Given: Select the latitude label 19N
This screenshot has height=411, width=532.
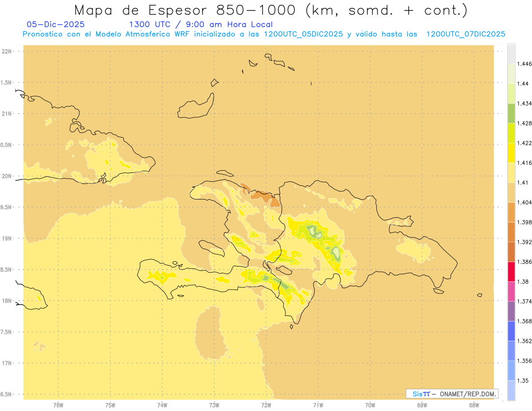Looking at the screenshot, I should [6, 239].
